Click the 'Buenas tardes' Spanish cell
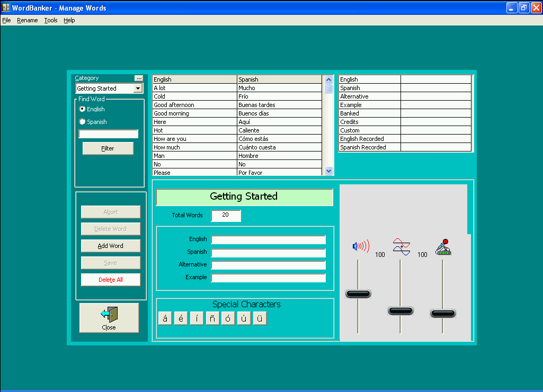This screenshot has width=543, height=392. (280, 105)
